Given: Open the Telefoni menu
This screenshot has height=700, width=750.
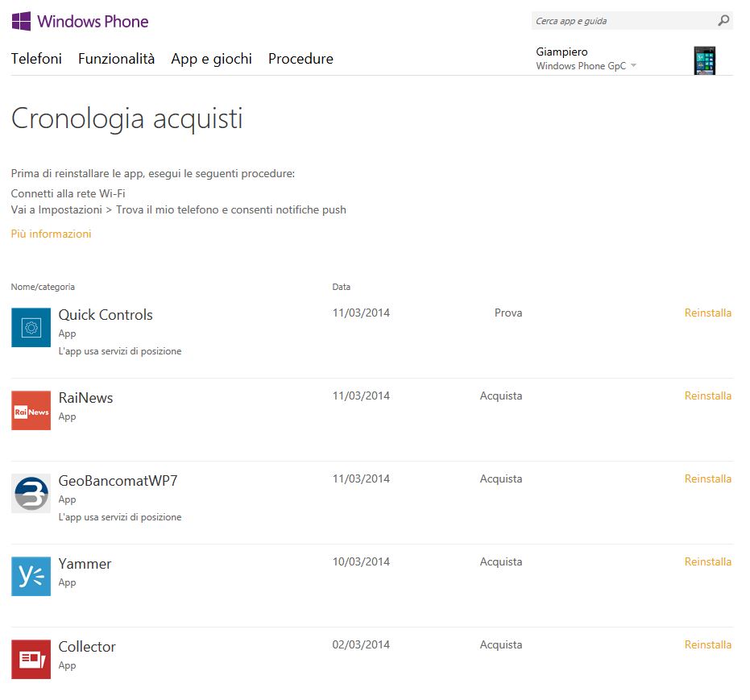Looking at the screenshot, I should 36,59.
